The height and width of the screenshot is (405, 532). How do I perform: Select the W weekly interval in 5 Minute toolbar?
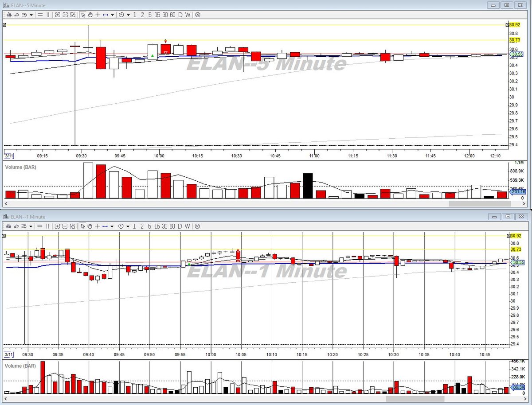click(188, 15)
